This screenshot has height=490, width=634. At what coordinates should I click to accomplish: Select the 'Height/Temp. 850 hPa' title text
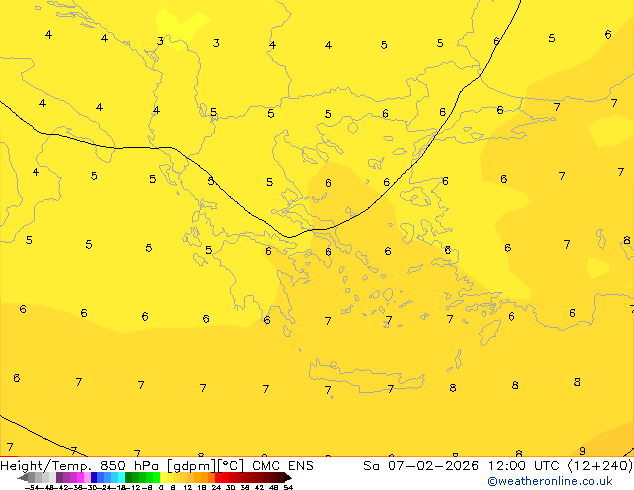[x=79, y=466]
